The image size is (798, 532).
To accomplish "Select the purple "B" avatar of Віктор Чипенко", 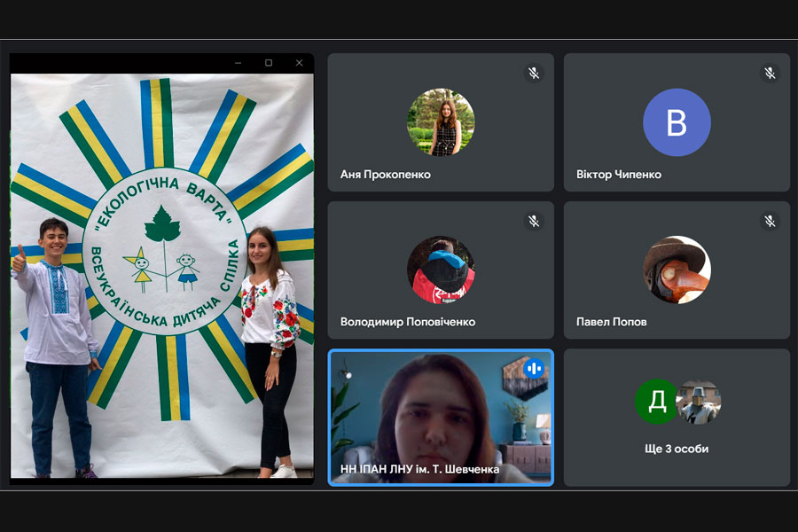I will 677,122.
